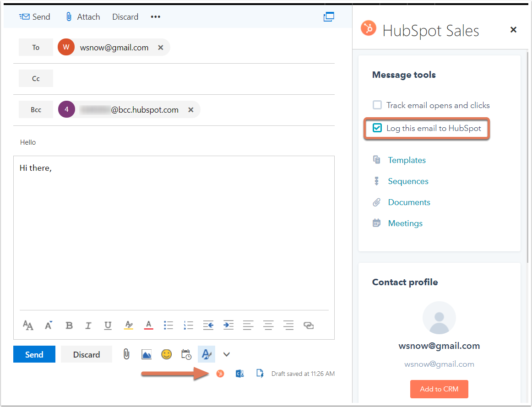
Task: Click the HubSpot sprocket logo in panel header
Action: click(x=369, y=28)
